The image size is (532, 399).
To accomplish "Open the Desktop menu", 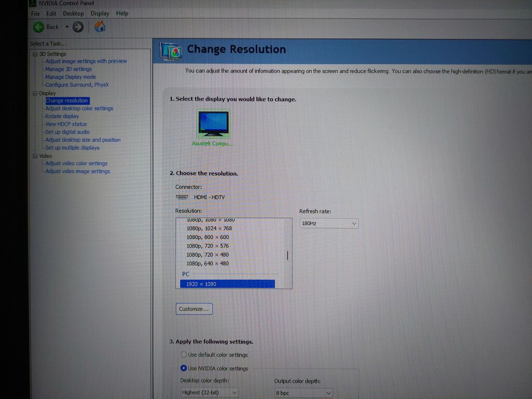I will (73, 14).
